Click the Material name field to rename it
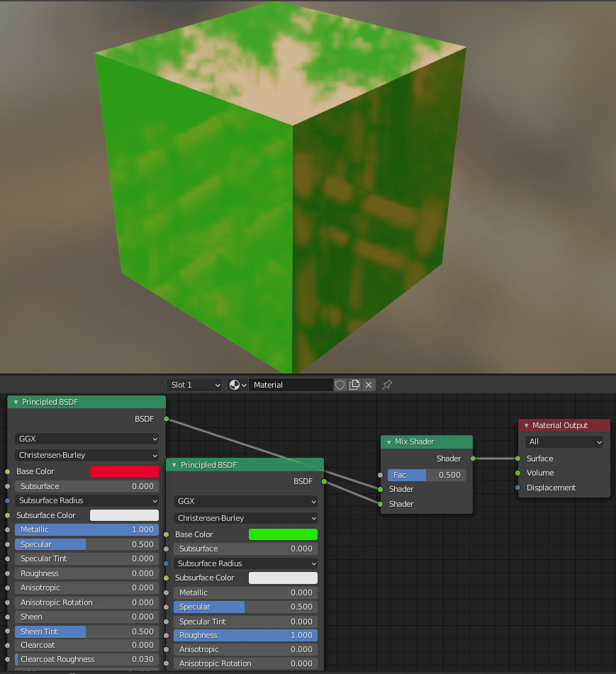 (291, 384)
